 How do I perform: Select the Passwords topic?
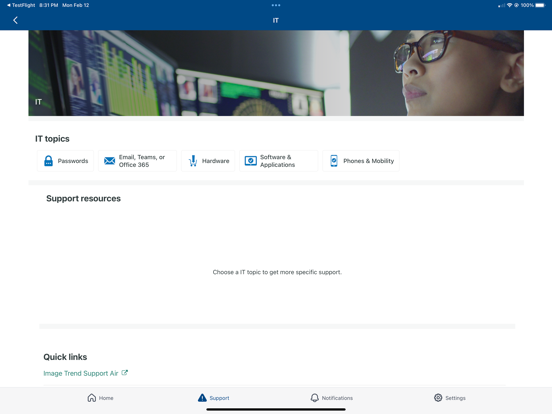click(65, 161)
